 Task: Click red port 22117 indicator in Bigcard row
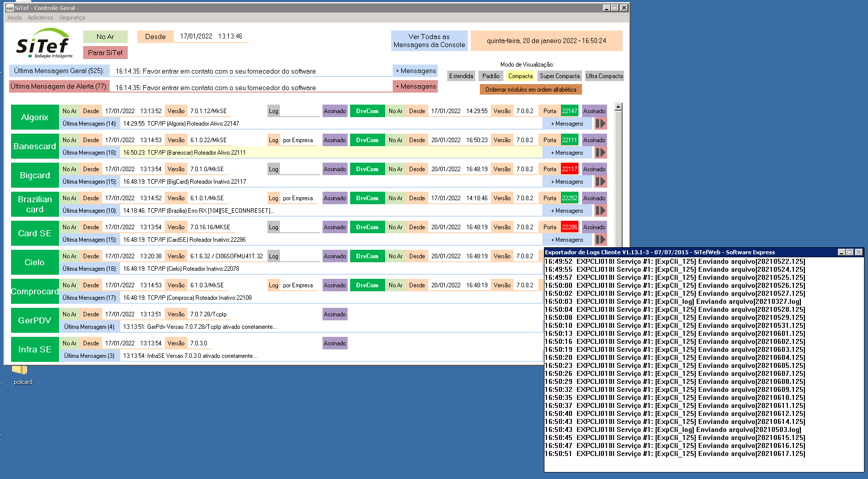(569, 169)
